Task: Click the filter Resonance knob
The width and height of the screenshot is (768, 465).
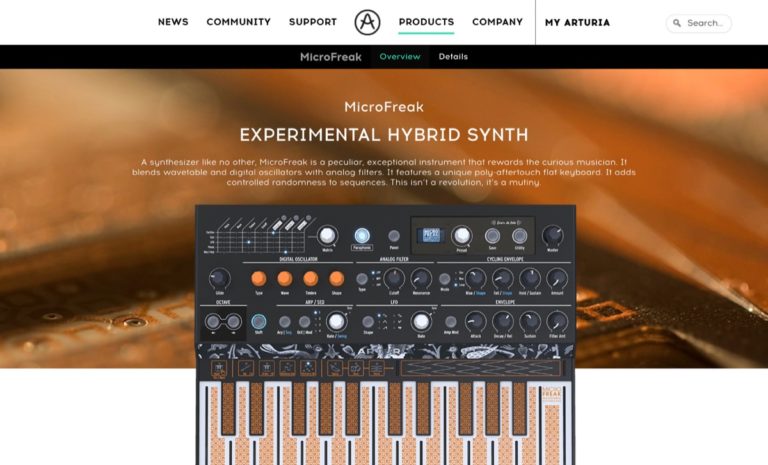Action: coord(421,278)
